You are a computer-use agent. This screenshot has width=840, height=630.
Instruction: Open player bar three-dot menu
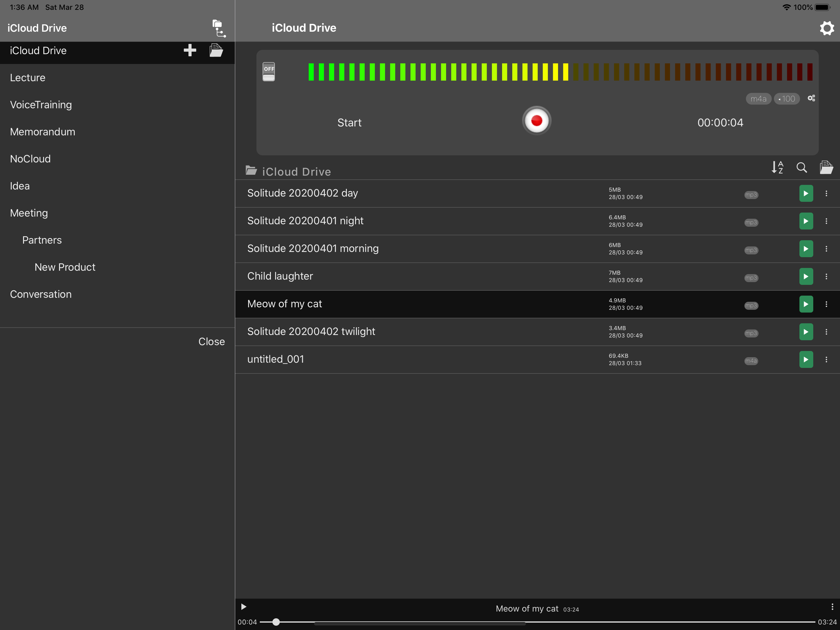(832, 606)
